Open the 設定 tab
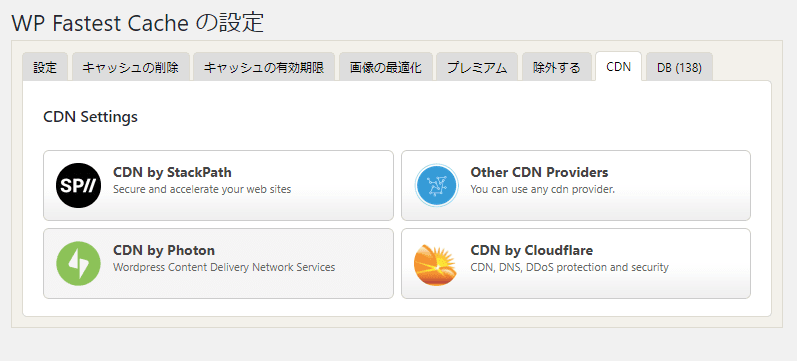The height and width of the screenshot is (361, 797). [45, 67]
